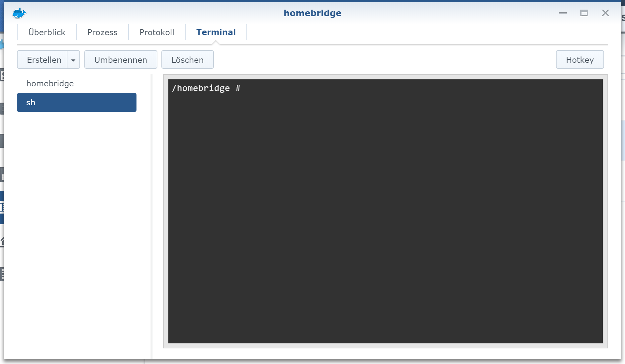Focus the terminal at /homebridge # prompt
This screenshot has width=625, height=364.
tap(385, 211)
